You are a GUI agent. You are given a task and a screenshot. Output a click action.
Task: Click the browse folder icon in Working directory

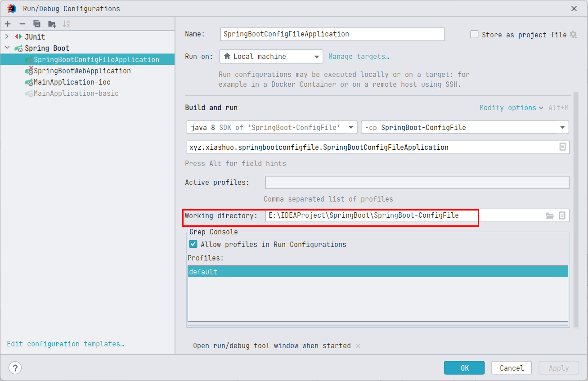(549, 216)
